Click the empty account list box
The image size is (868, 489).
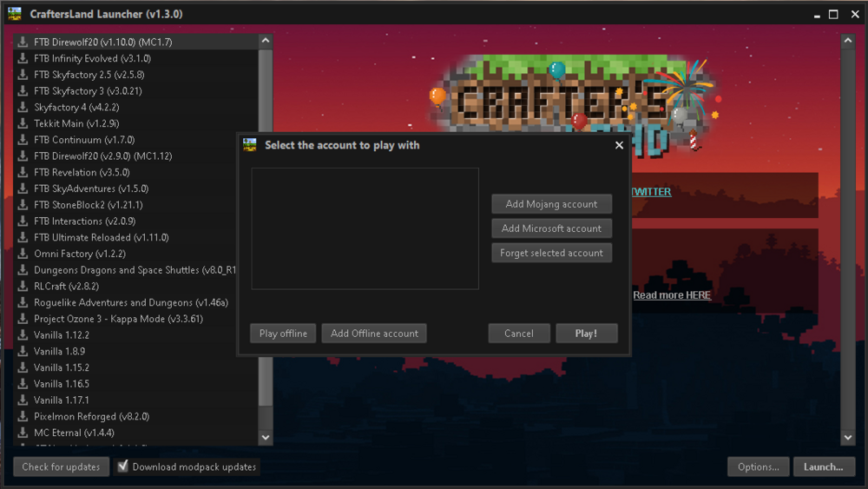coord(365,228)
